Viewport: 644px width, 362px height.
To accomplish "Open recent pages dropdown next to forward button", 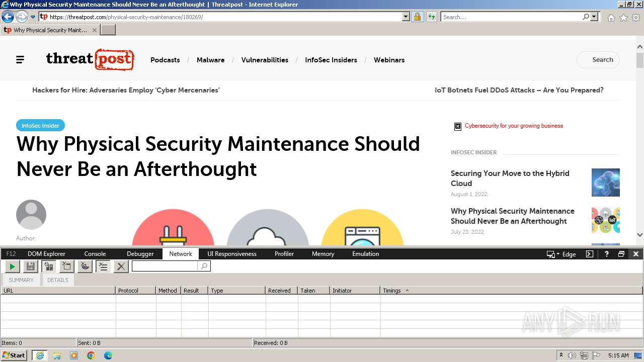I will point(33,17).
